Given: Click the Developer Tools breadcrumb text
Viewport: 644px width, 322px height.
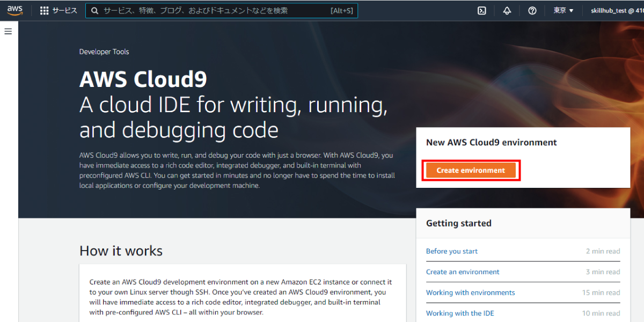Looking at the screenshot, I should (x=104, y=52).
